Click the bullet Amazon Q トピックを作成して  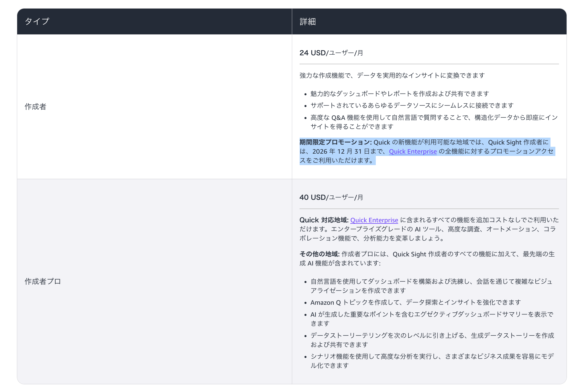tap(416, 302)
